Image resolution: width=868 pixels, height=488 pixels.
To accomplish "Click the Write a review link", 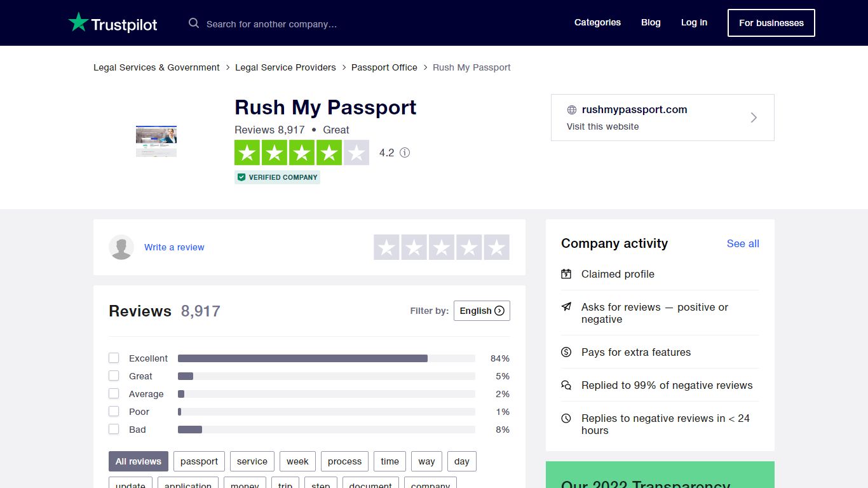I will point(174,247).
